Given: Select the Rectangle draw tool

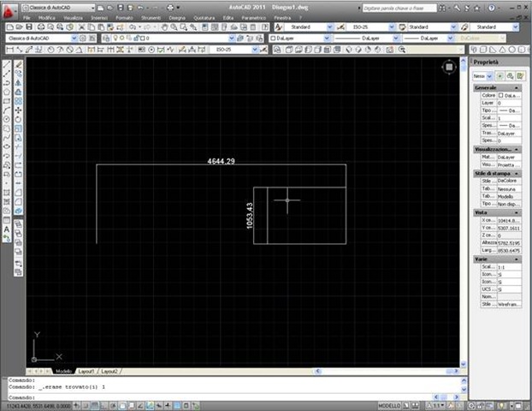Looking at the screenshot, I should pos(7,101).
